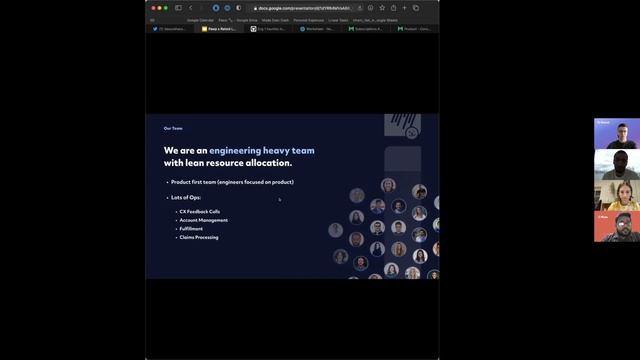Click the first blue round extension icon
640x360 pixels.
[x=216, y=8]
